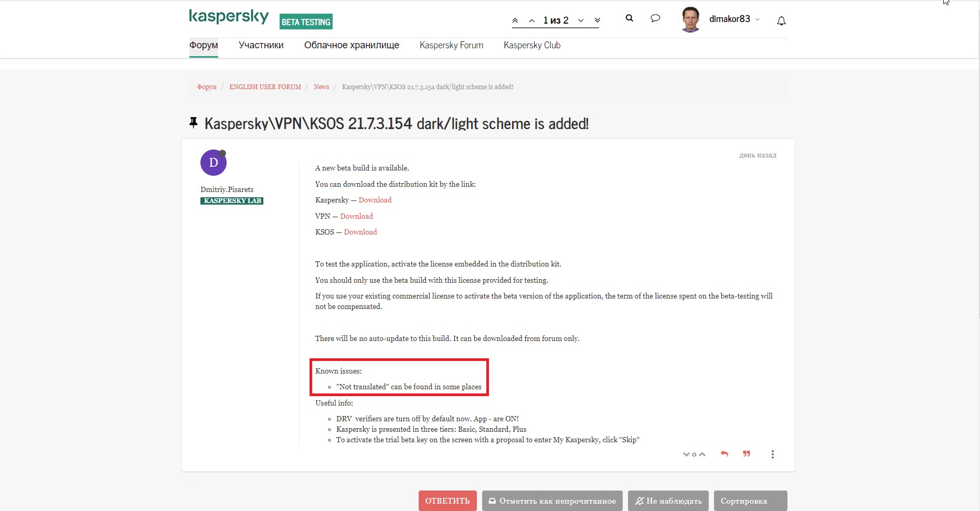Go to previous page up arrow
The image size is (980, 511).
point(531,20)
